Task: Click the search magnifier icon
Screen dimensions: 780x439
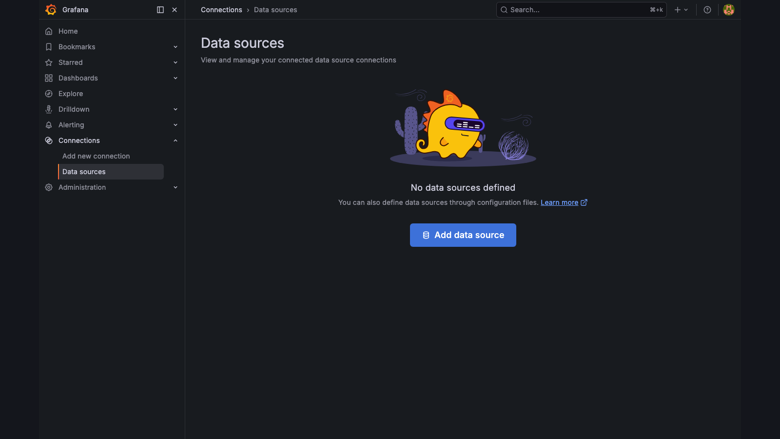Action: [x=504, y=9]
